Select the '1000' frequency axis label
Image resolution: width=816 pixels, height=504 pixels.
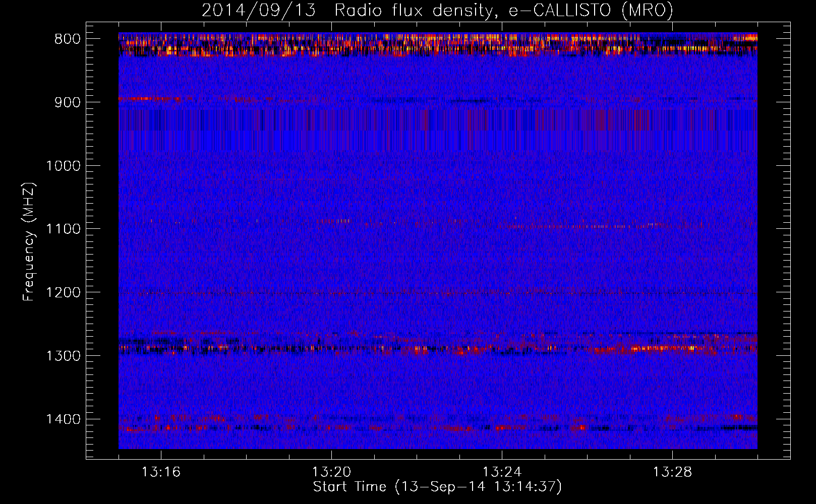tap(63, 166)
